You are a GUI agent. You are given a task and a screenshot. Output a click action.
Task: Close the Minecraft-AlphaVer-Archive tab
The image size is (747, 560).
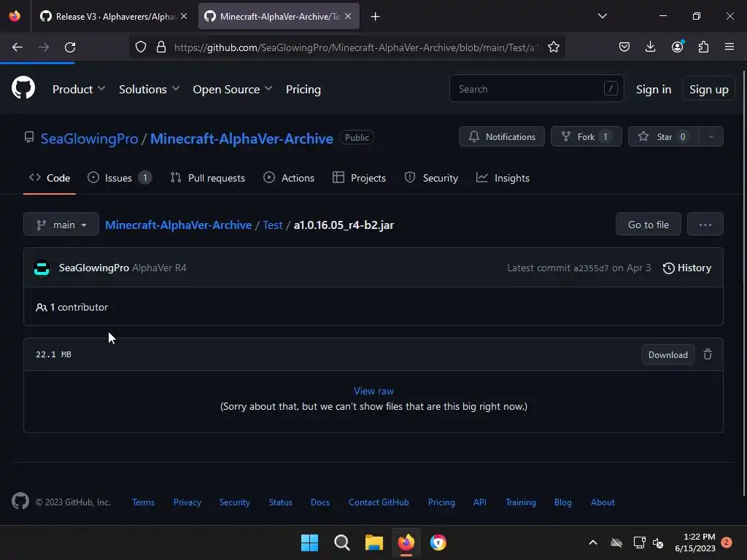[x=348, y=16]
